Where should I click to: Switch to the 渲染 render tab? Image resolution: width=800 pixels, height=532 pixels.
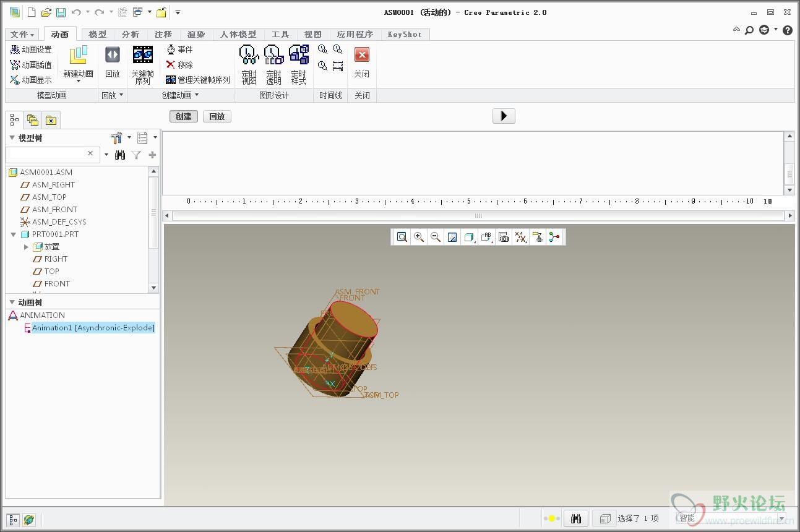(x=196, y=35)
